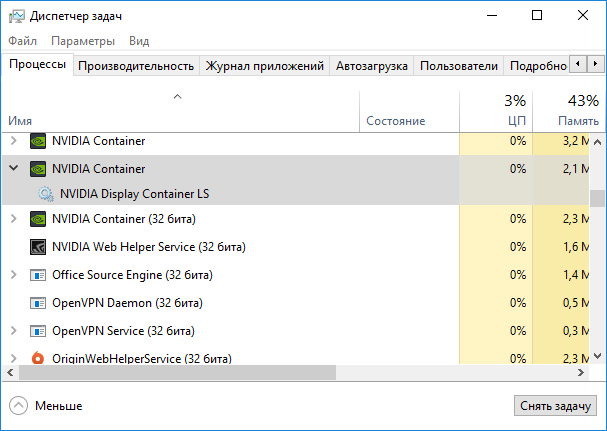This screenshot has height=431, width=607.
Task: Select Office Source Engine (32 бита) name
Action: coord(132,275)
